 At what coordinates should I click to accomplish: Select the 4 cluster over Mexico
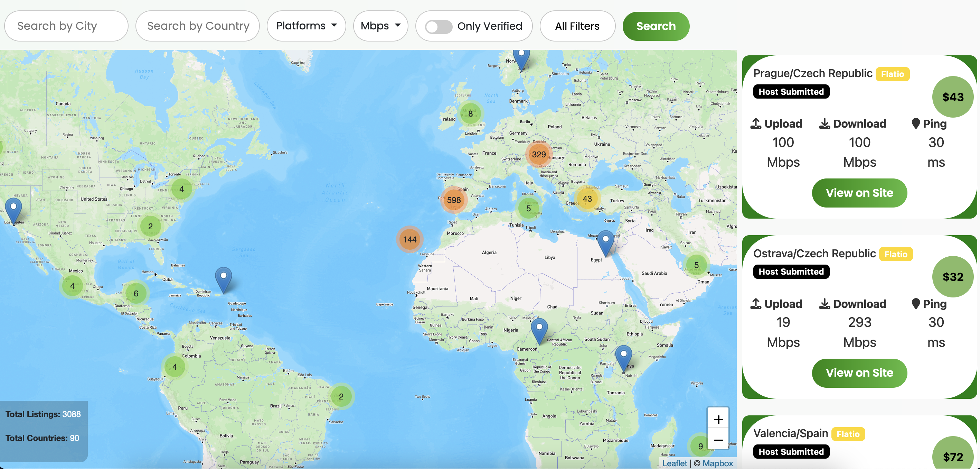tap(72, 285)
